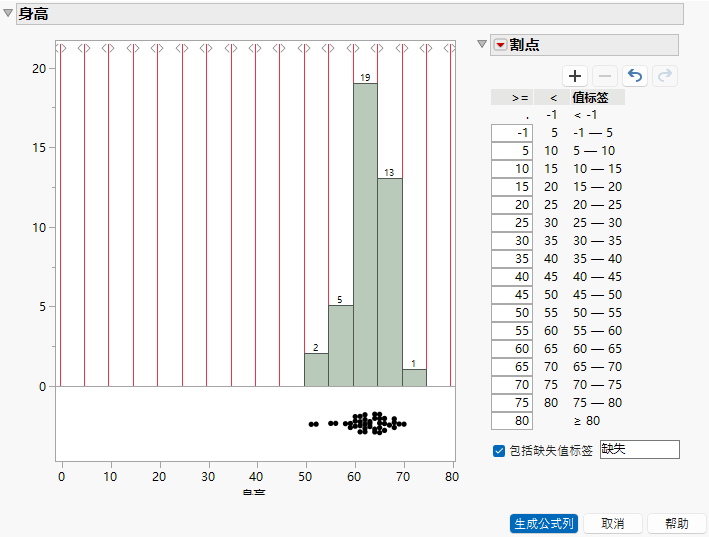Select the cut point field in row 25 — 30
The width and height of the screenshot is (709, 537).
click(512, 223)
